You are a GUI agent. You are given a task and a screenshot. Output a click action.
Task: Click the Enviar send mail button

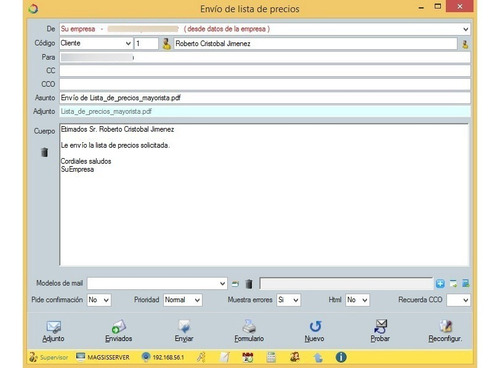184,331
